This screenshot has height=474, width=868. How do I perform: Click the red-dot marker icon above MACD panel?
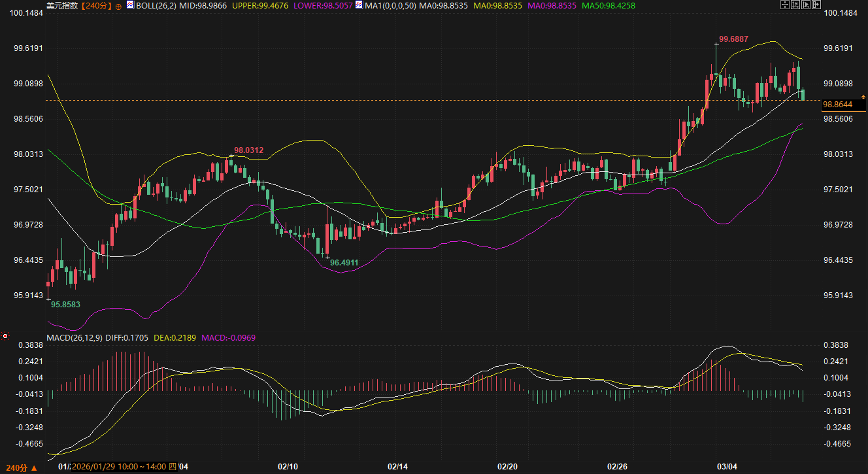click(x=5, y=336)
